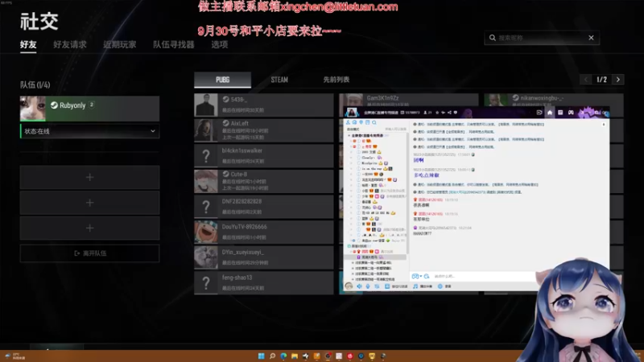644x362 pixels.
Task: Go to the 队伍寻找器 tab
Action: point(173,44)
